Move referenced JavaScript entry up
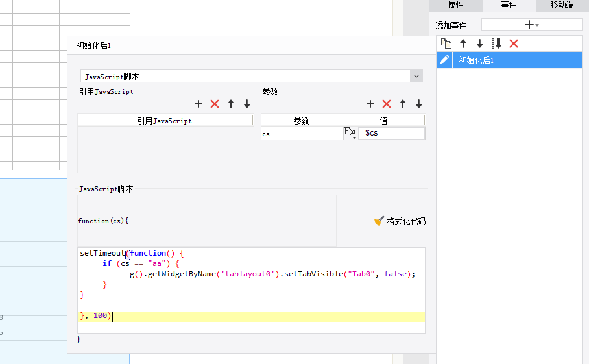 pyautogui.click(x=231, y=104)
